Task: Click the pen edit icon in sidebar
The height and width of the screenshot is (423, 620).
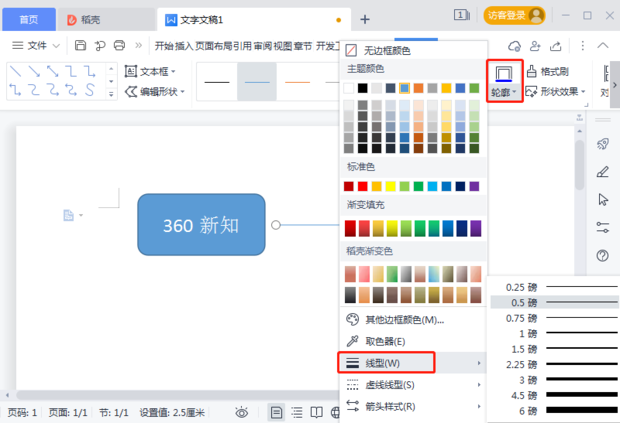Action: [x=603, y=172]
